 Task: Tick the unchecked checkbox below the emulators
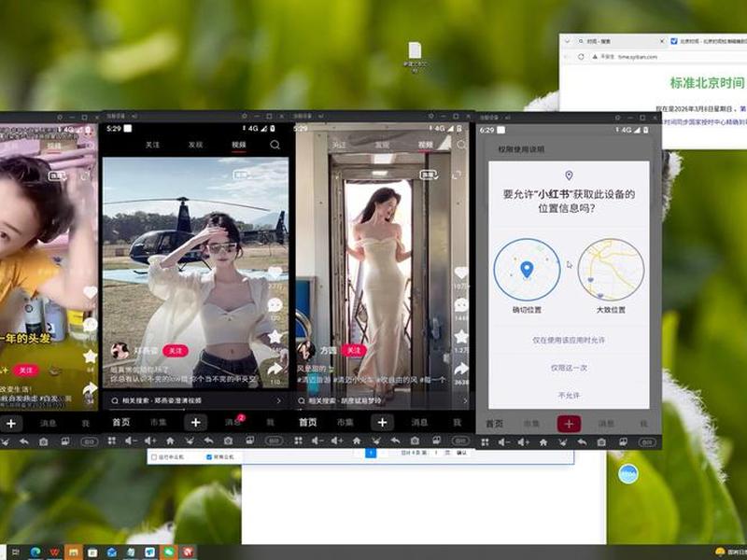(154, 457)
